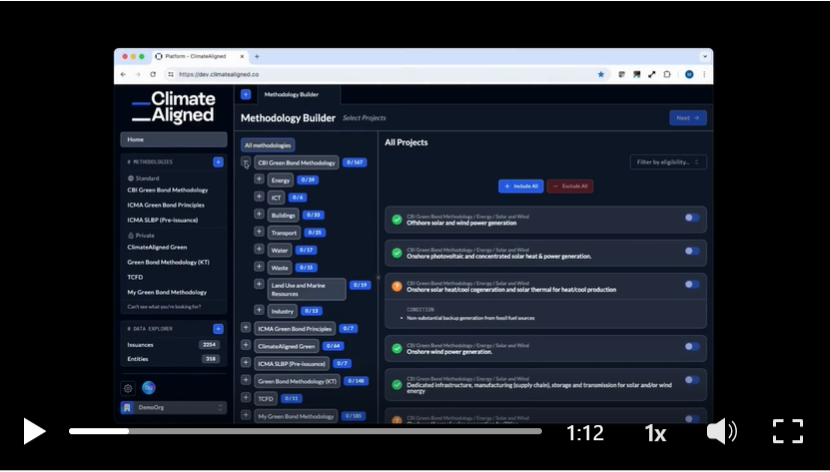Play the video with the play button

pyautogui.click(x=34, y=432)
